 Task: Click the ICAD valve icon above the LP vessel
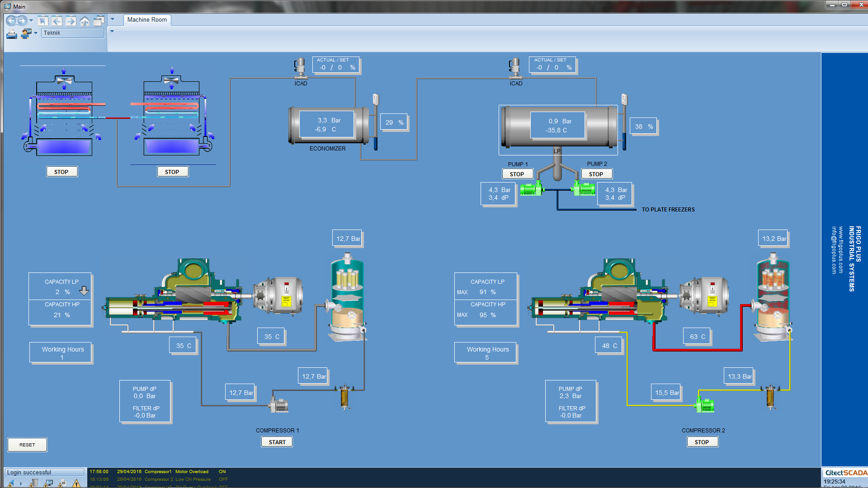tap(515, 68)
